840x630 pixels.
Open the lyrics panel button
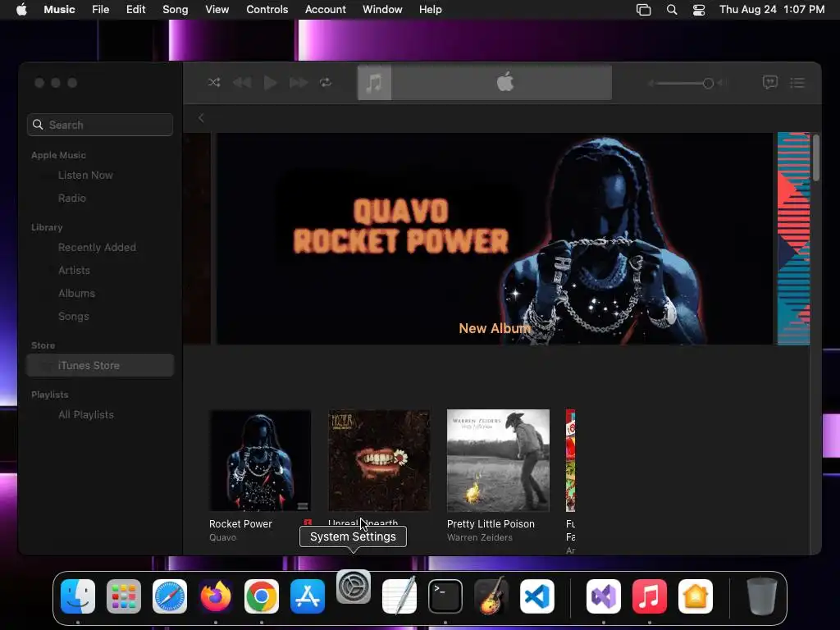769,82
